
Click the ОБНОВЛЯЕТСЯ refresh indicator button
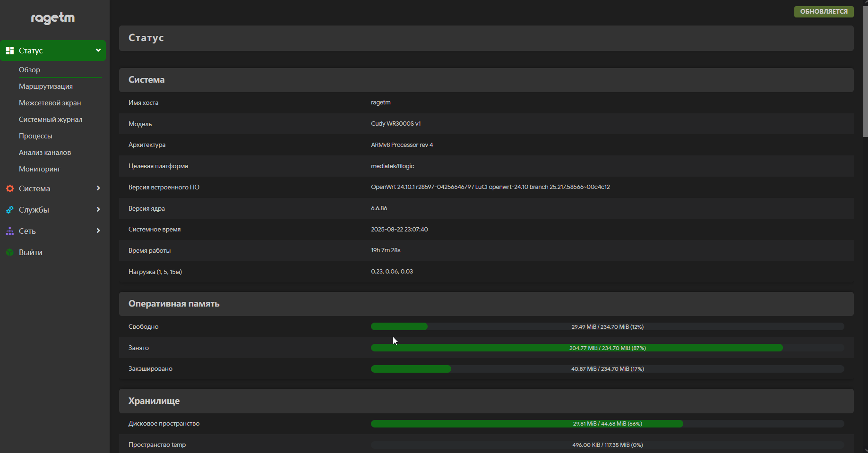[x=824, y=11]
